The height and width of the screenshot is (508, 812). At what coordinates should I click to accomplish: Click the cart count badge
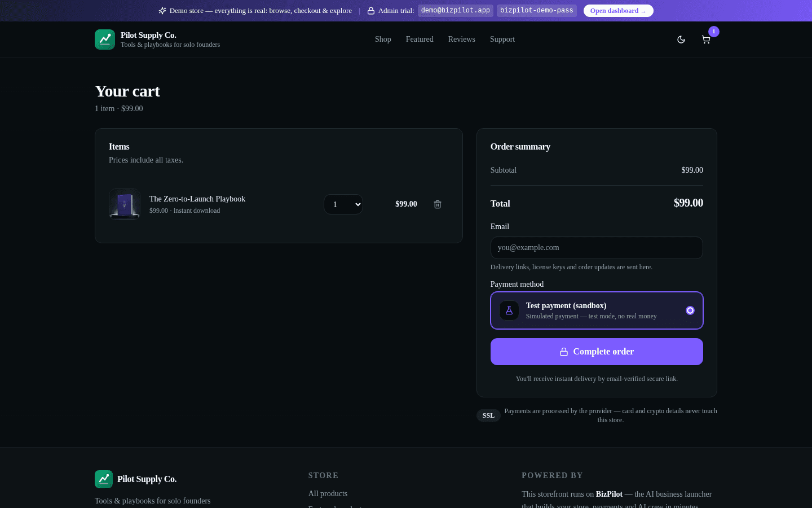[714, 32]
